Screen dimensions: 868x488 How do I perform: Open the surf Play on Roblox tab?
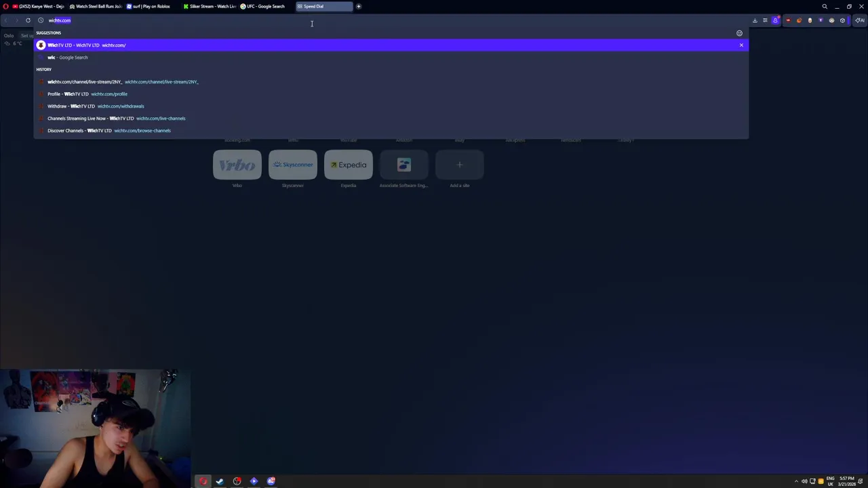tap(152, 6)
